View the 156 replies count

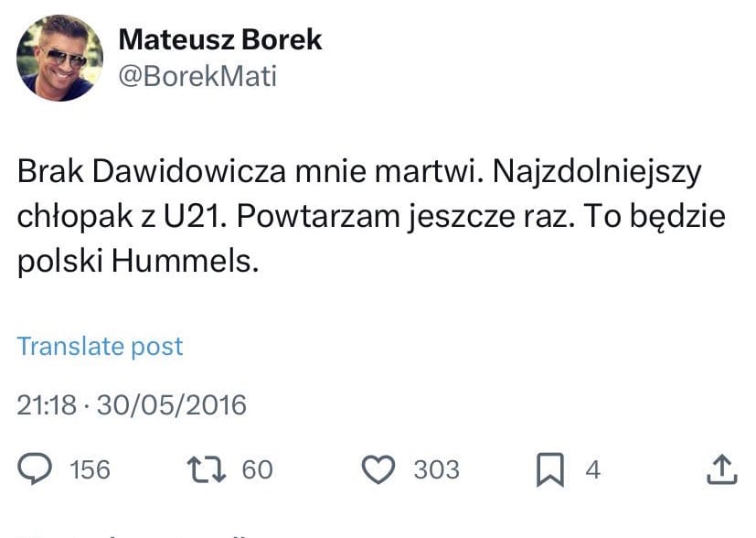90,469
